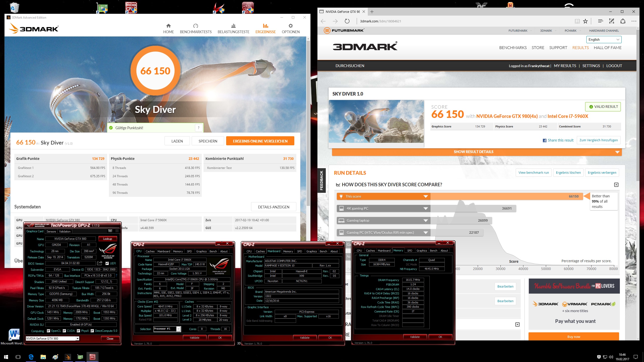Open the ROG CPU-Z desktop shortcut
644x362 pixels.
131,8
